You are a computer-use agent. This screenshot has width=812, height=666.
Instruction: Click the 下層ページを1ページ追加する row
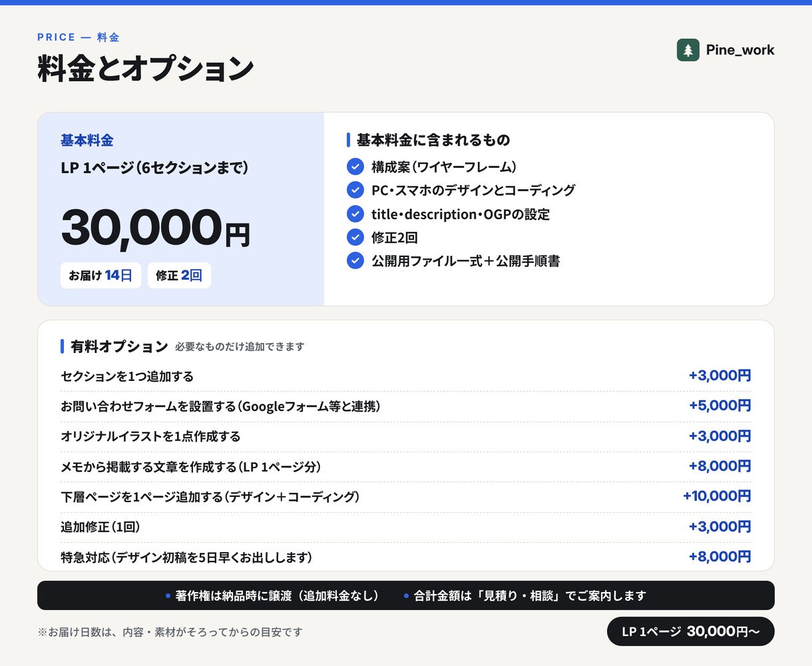click(x=406, y=497)
